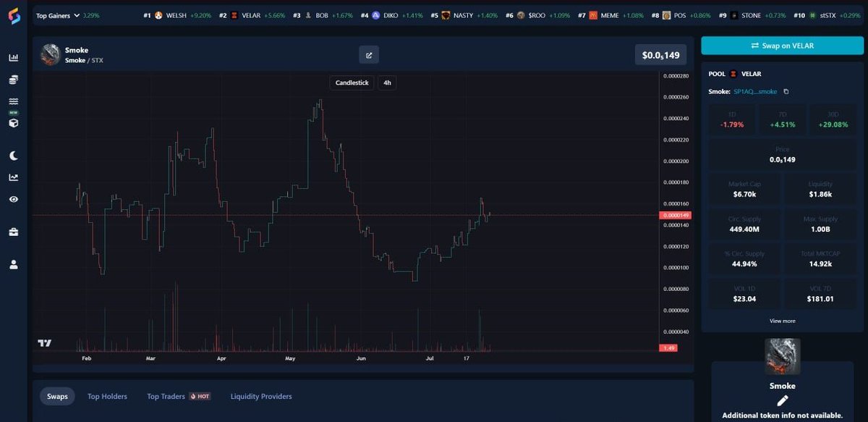This screenshot has width=868, height=422.
Task: Click the Liquidity $1.86k value
Action: [x=820, y=195]
